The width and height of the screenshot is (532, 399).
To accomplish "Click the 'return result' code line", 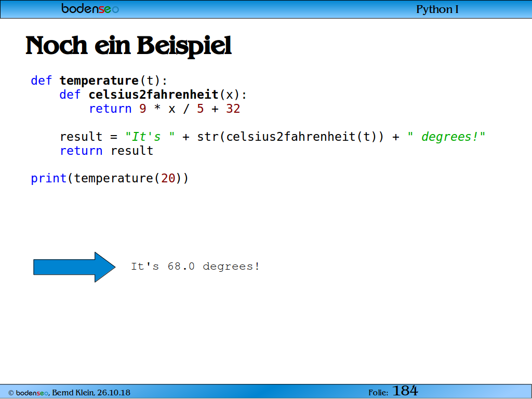I will click(x=107, y=151).
